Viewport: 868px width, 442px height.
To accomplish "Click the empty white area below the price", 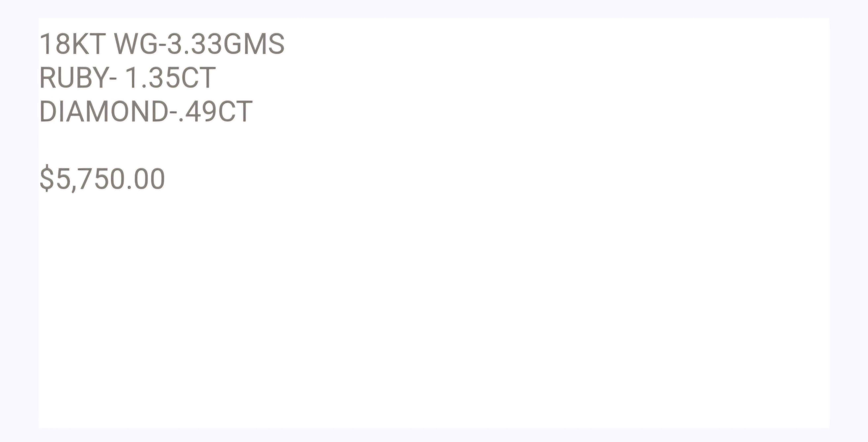I will coord(434,310).
